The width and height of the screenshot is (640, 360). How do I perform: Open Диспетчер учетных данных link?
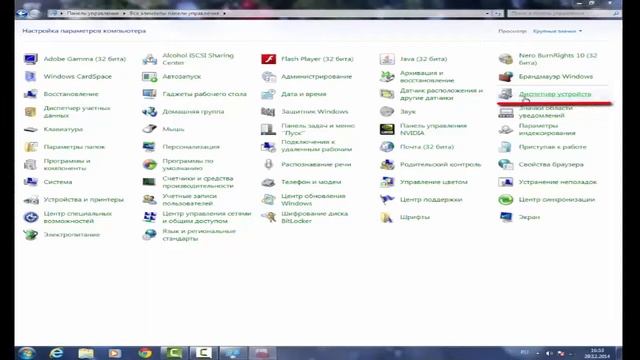pos(77,111)
